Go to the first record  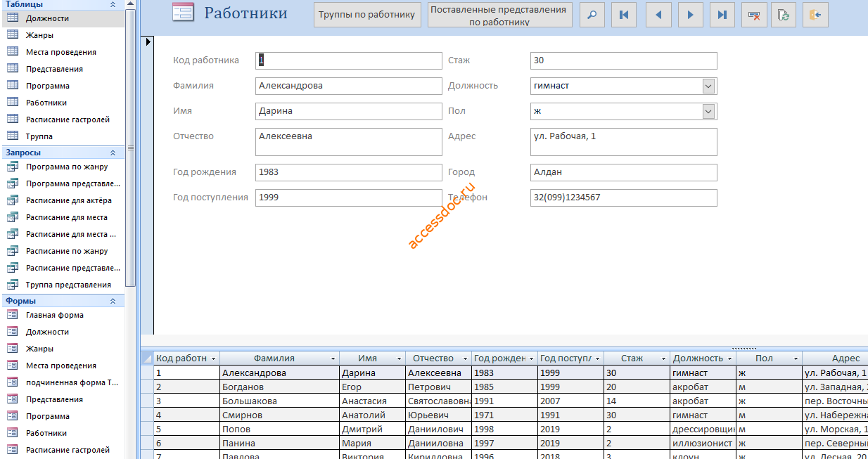624,15
